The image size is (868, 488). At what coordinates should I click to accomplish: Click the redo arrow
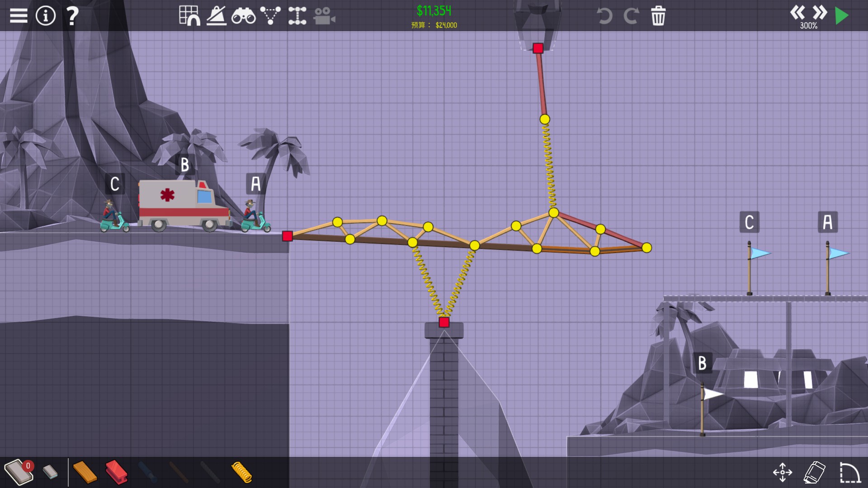click(x=631, y=16)
